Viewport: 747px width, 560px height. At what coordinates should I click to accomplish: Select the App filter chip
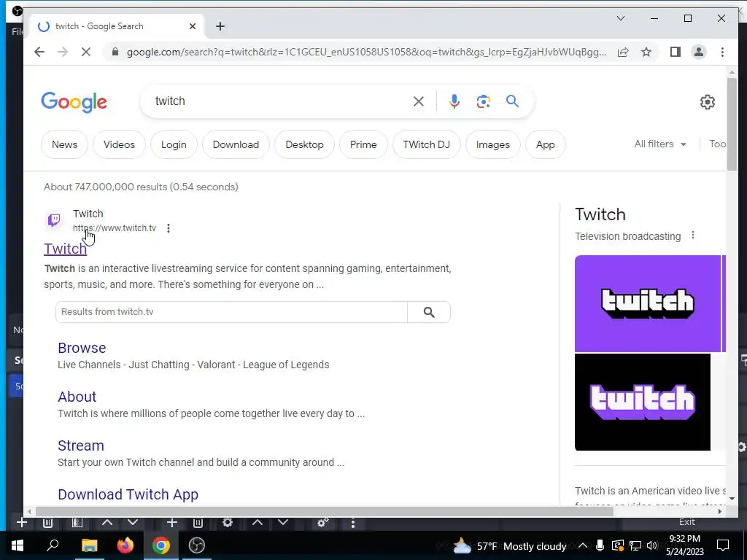545,144
